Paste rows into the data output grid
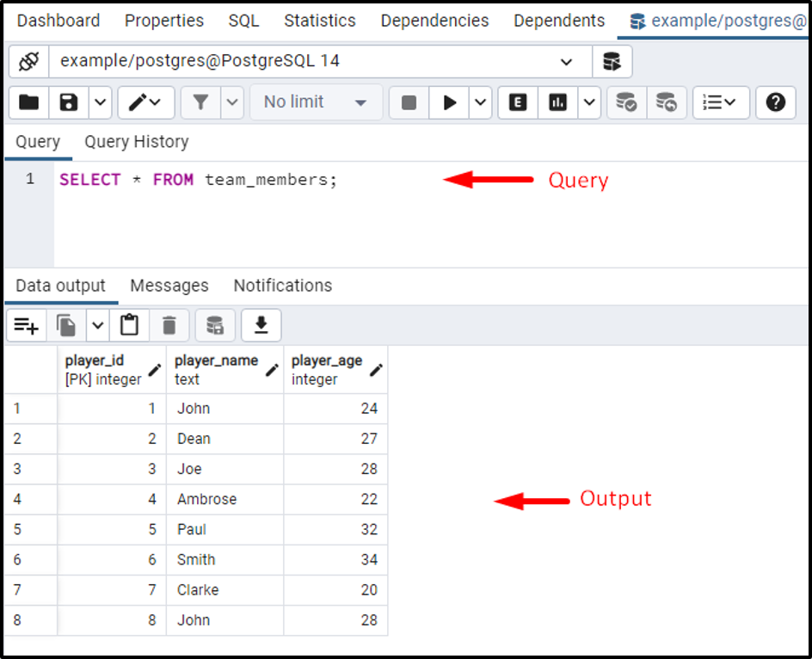Screen dimensions: 812x659 point(129,325)
